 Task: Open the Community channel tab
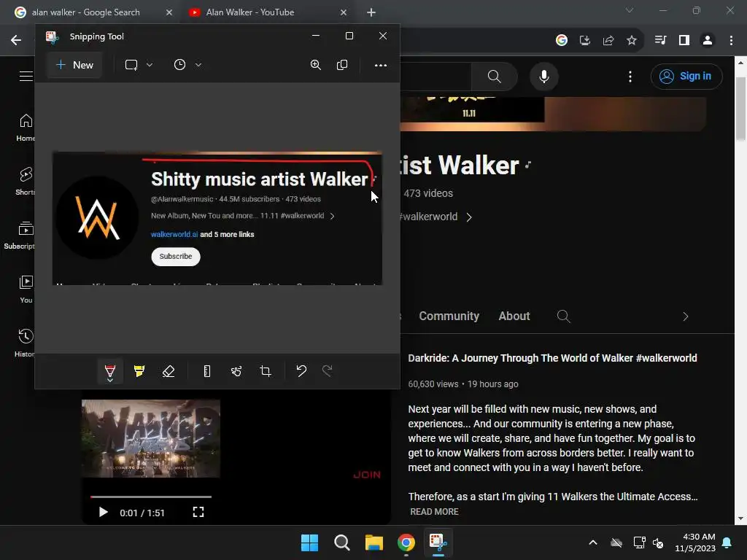[x=449, y=316]
